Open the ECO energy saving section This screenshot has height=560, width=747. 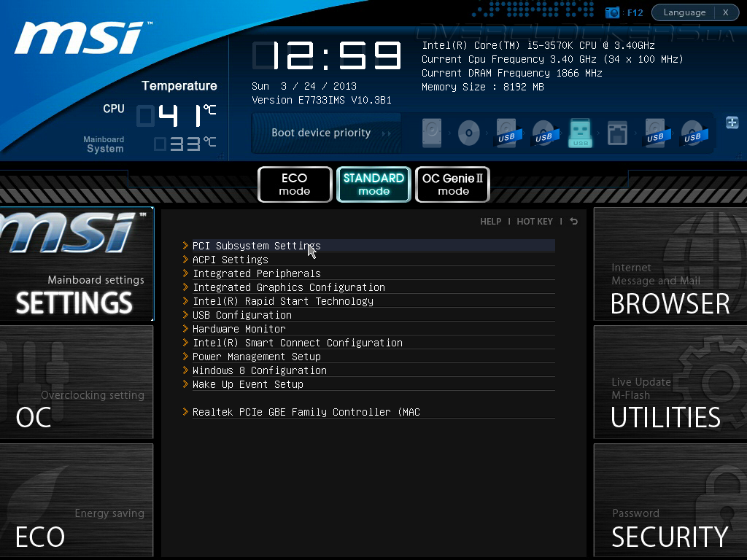pos(77,500)
